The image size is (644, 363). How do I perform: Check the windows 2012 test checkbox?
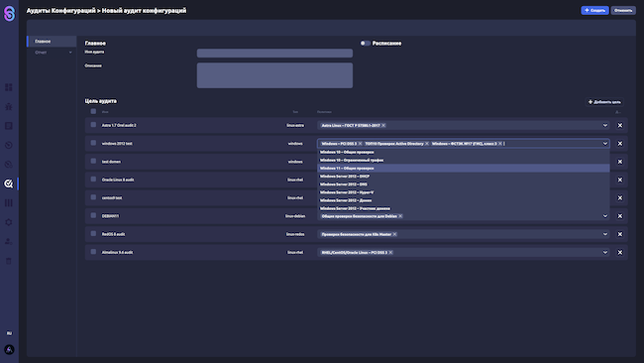click(x=93, y=143)
